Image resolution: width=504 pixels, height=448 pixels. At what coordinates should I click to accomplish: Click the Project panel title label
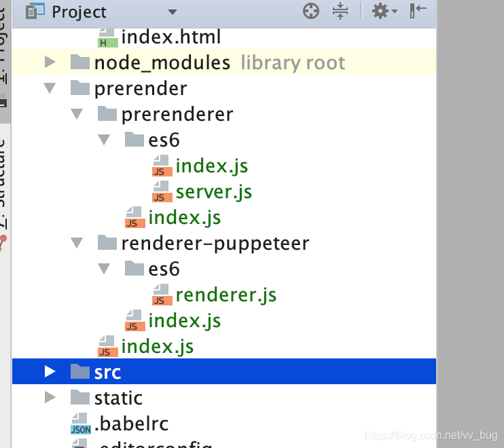(79, 12)
